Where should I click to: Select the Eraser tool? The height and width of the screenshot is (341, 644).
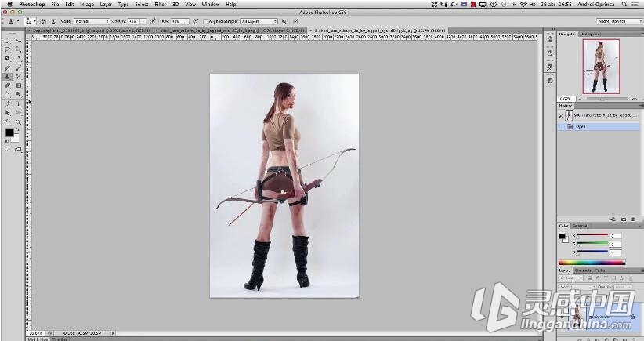tap(7, 85)
